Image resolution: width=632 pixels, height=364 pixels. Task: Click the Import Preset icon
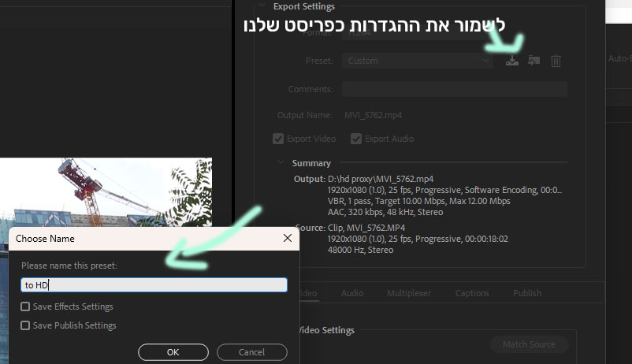533,61
